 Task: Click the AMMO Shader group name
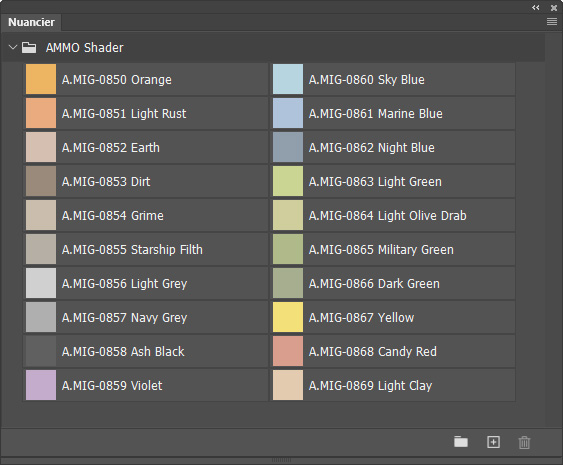coord(84,47)
